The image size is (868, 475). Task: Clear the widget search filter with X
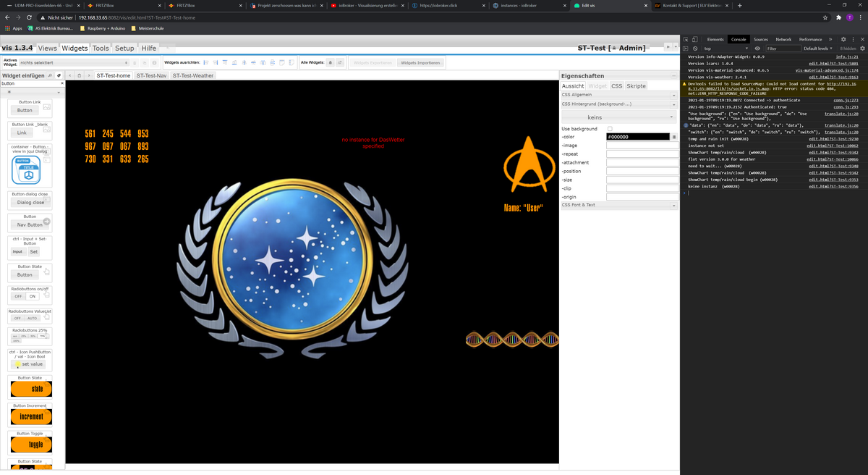click(61, 83)
